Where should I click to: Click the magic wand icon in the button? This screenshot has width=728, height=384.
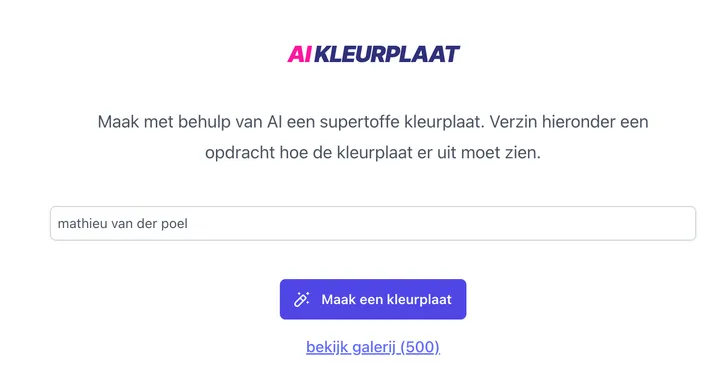click(302, 299)
